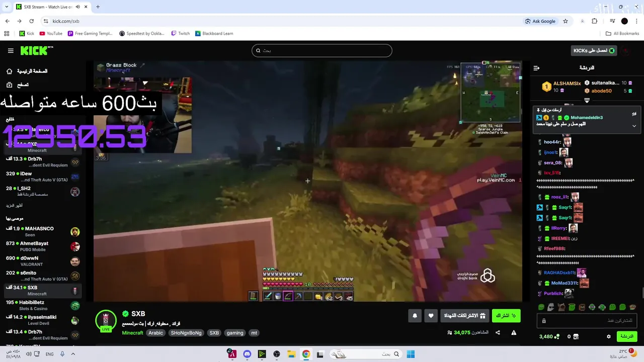Viewport: 644px width, 362px height.
Task: Insert the sunglasses ghost emote
Action: [551, 307]
